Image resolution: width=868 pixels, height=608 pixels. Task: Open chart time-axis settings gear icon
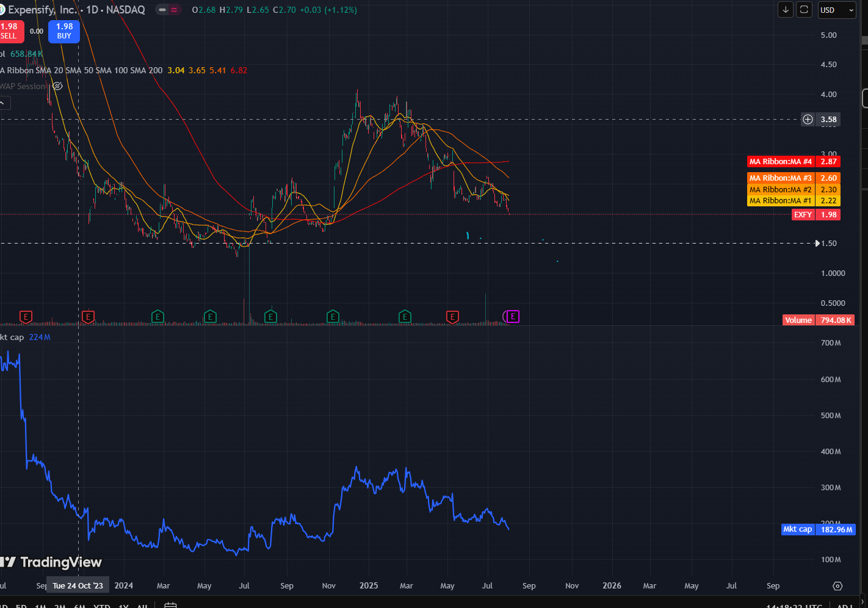coord(837,586)
